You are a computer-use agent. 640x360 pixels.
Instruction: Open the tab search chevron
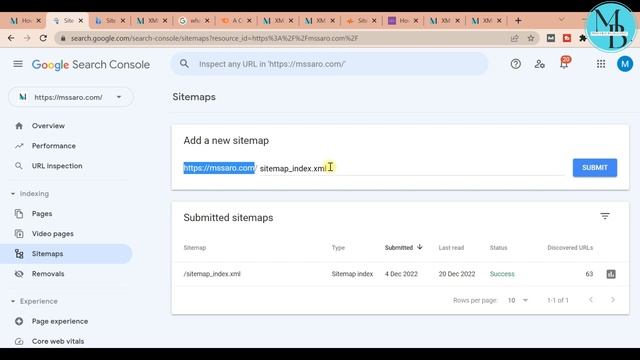click(562, 20)
